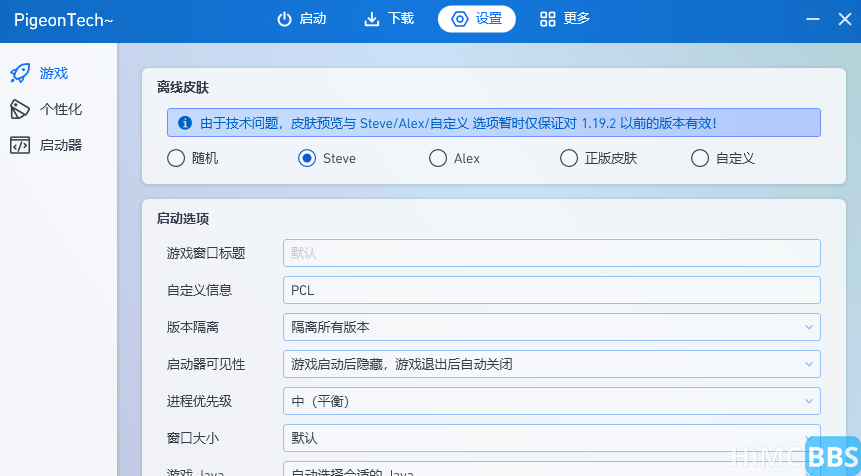Select the 设置 (Settings) tab
Viewport: 861px width, 476px height.
point(477,19)
